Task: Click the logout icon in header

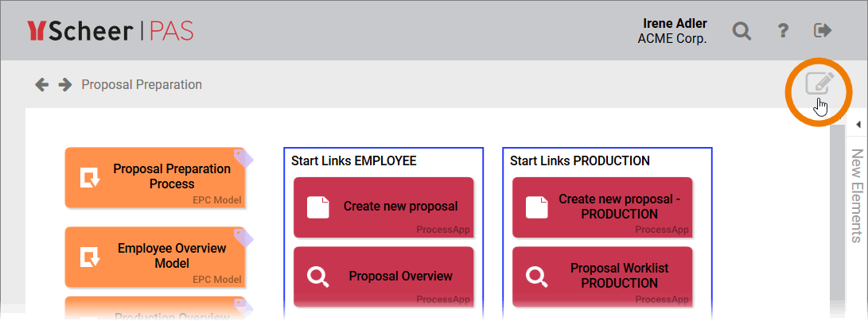Action: point(823,31)
